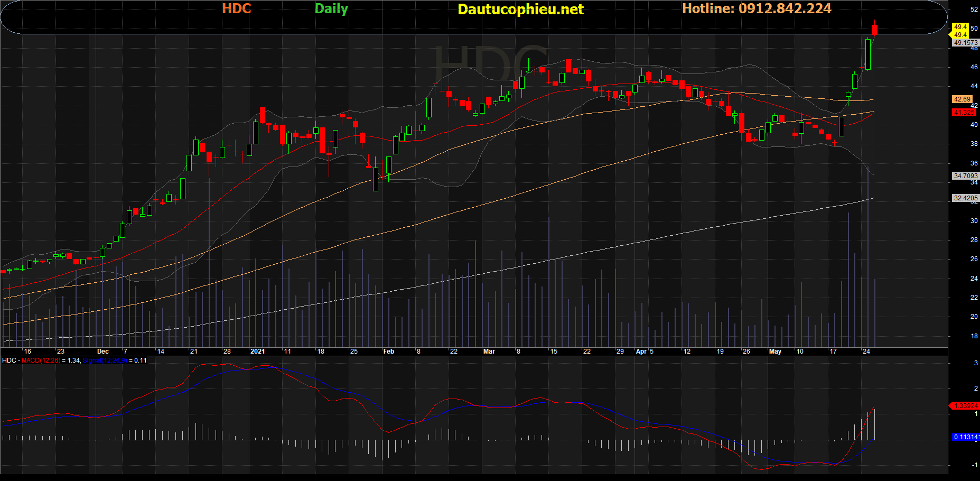
Task: Click the MACD axis value 3
Action: click(976, 363)
